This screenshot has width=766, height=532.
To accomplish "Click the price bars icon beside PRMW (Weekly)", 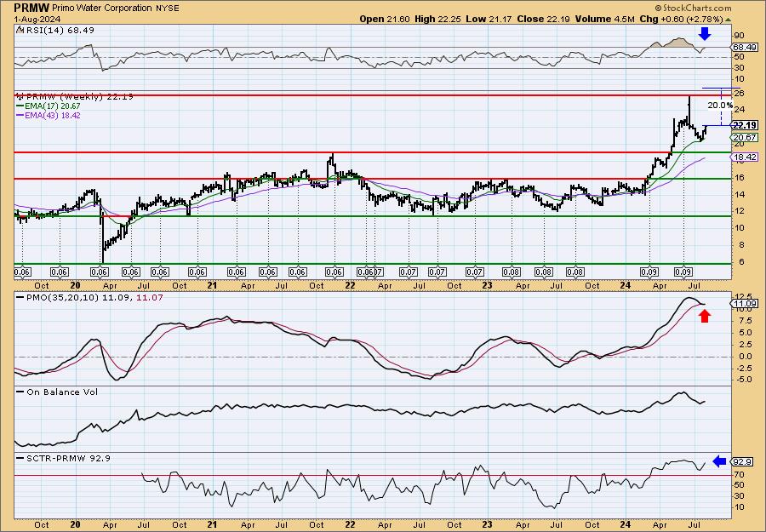I will [20, 96].
